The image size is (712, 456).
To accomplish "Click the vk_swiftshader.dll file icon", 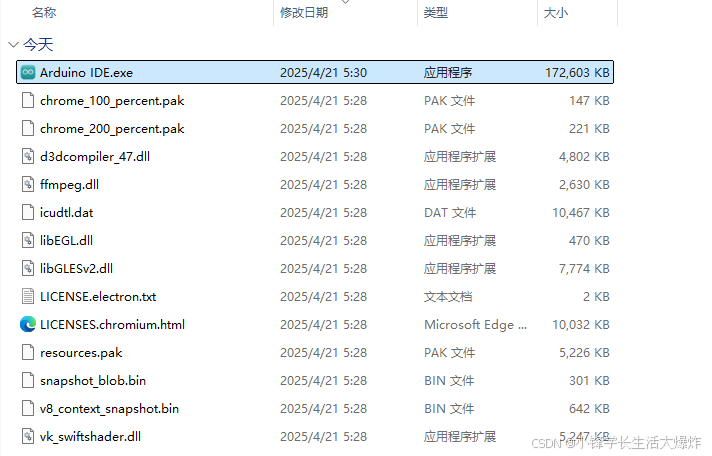I will pos(28,436).
